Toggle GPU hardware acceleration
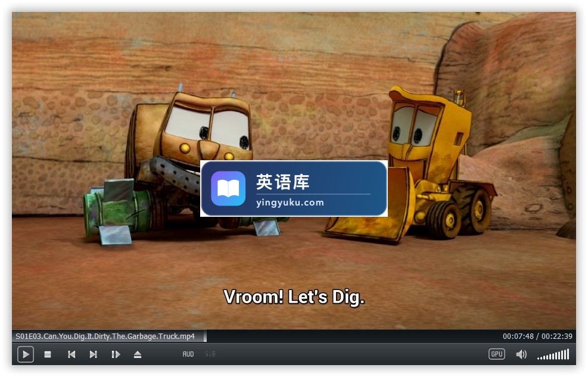Image resolution: width=588 pixels, height=377 pixels. pyautogui.click(x=496, y=354)
